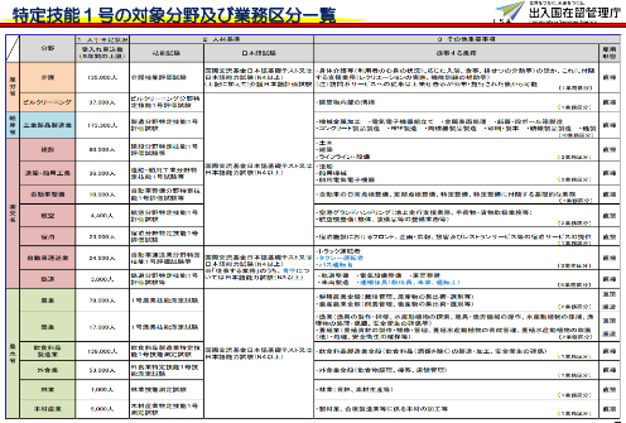
Task: Select the 飲食料品製造業 field cell
Action: 48,351
